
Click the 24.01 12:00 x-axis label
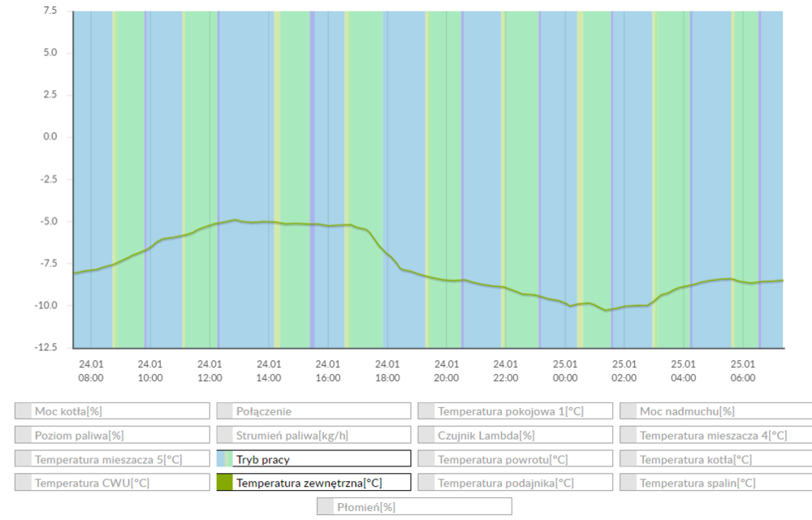click(209, 371)
